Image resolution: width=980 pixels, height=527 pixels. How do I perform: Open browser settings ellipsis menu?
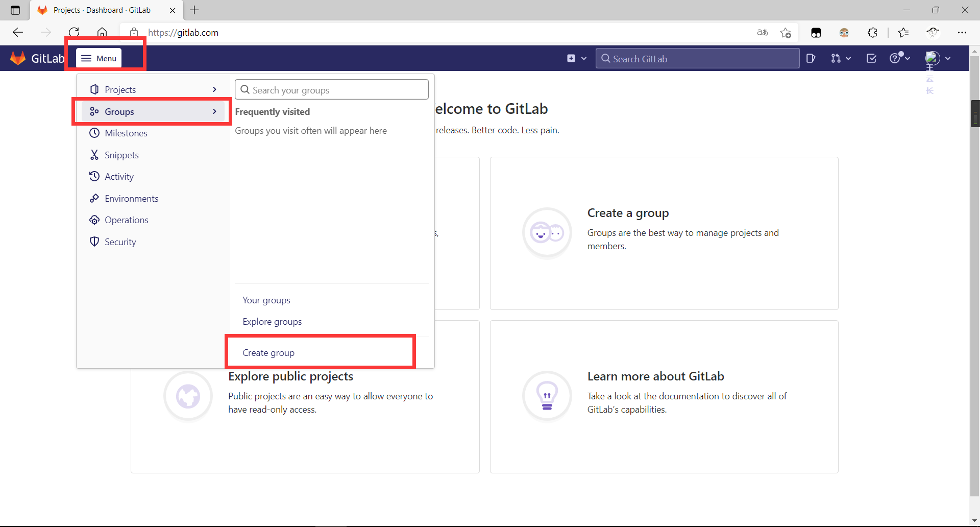click(962, 33)
